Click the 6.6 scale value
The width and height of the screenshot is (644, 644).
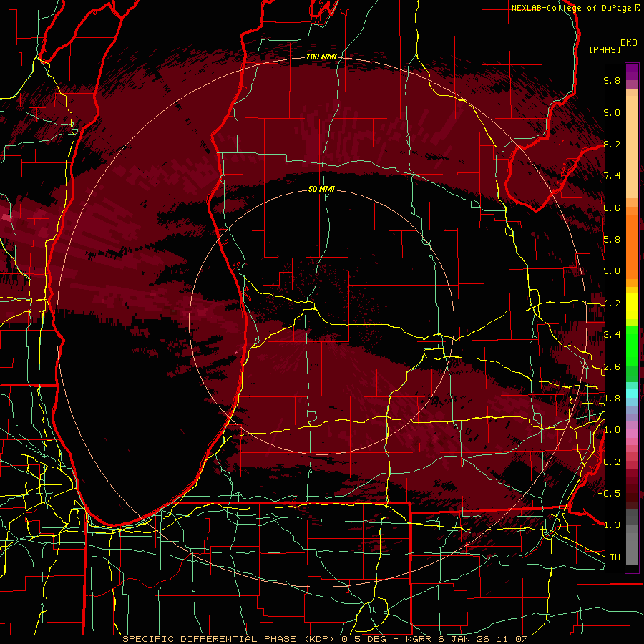612,208
